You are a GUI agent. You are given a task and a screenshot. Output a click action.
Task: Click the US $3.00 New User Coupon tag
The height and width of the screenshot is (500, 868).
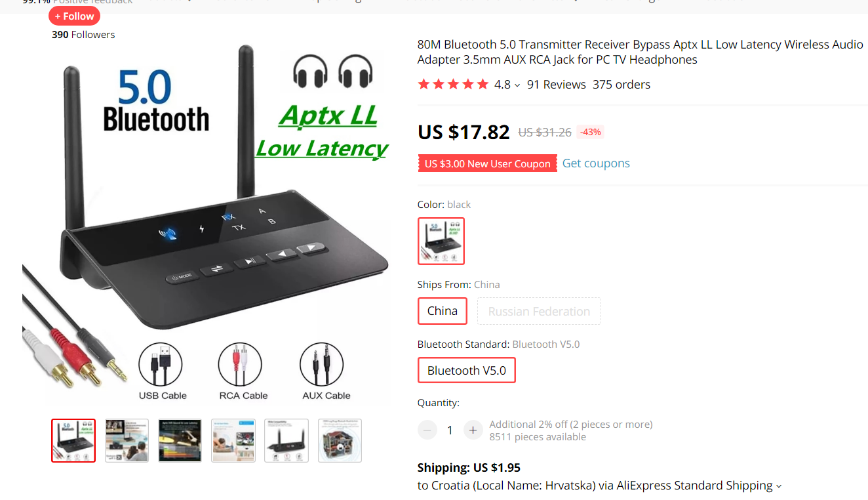(x=487, y=163)
